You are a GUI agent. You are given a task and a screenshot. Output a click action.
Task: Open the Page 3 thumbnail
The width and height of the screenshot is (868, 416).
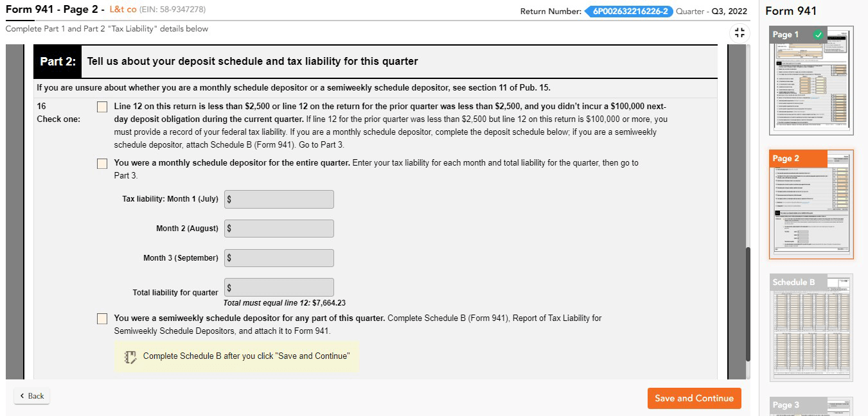pyautogui.click(x=811, y=408)
